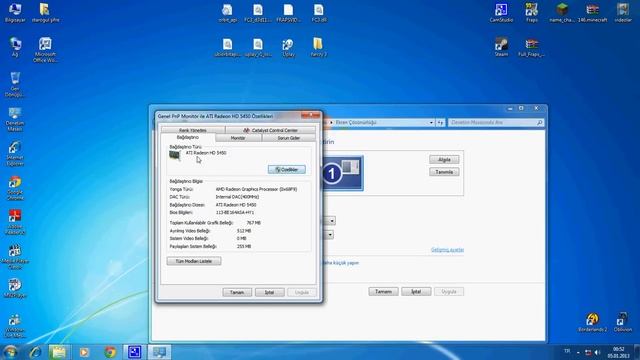This screenshot has width=640, height=360.
Task: Expand the upper display settings dropdown arrow
Action: pos(332,221)
